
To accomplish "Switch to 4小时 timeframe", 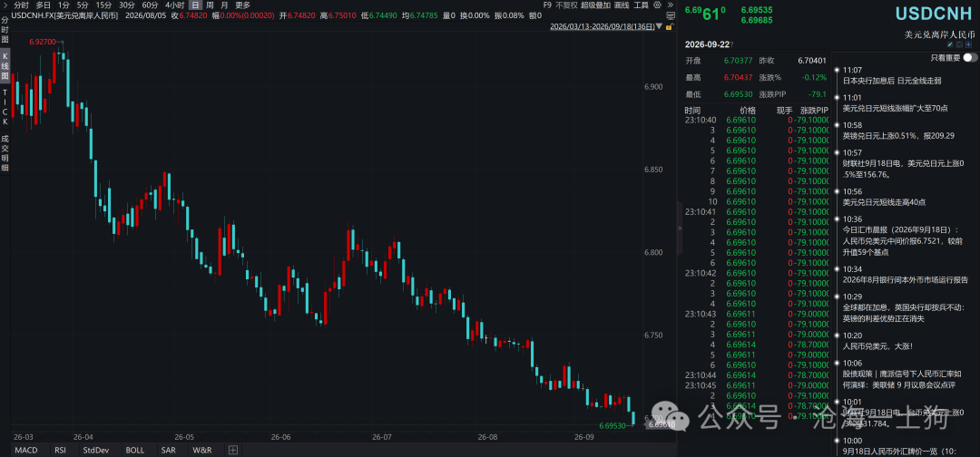I will point(174,5).
